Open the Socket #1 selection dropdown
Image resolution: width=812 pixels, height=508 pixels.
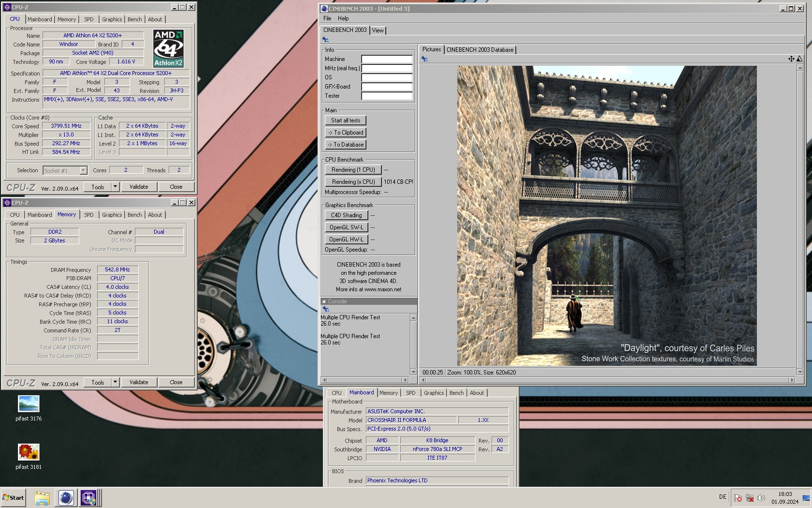click(83, 170)
